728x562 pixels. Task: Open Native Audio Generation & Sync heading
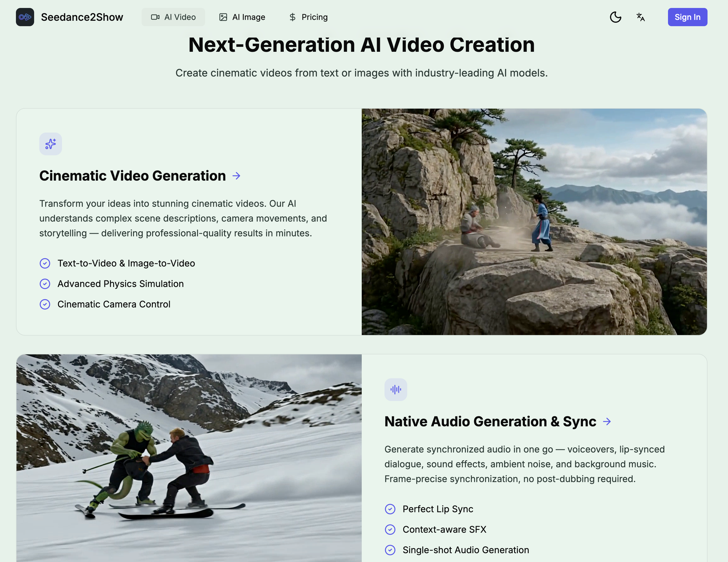click(x=490, y=421)
